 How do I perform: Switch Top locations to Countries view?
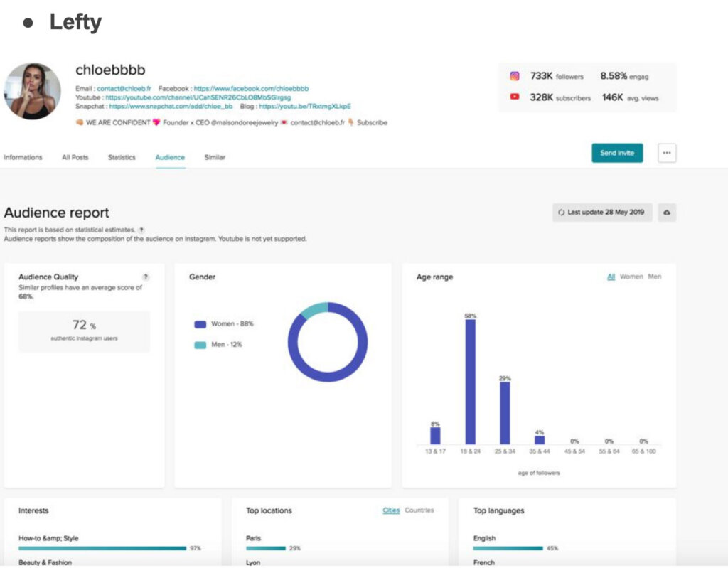click(419, 510)
